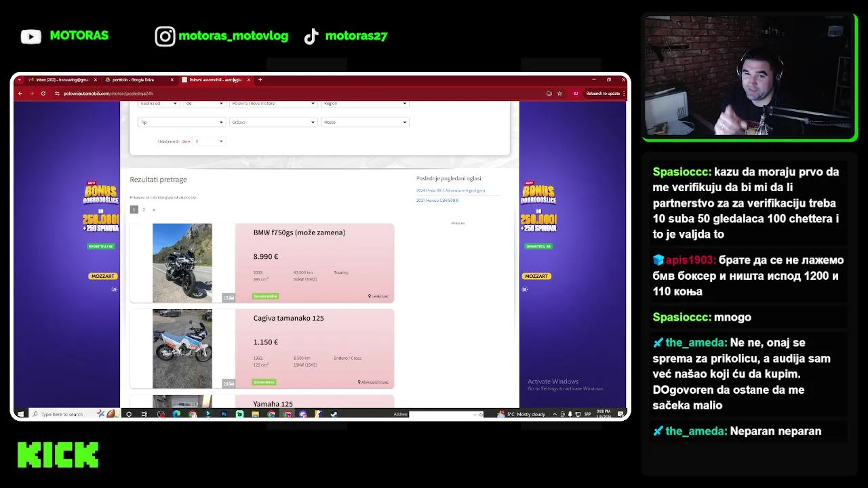Open the Udaljenost distance dropdown
Screen dimensions: 868x488
[x=209, y=141]
